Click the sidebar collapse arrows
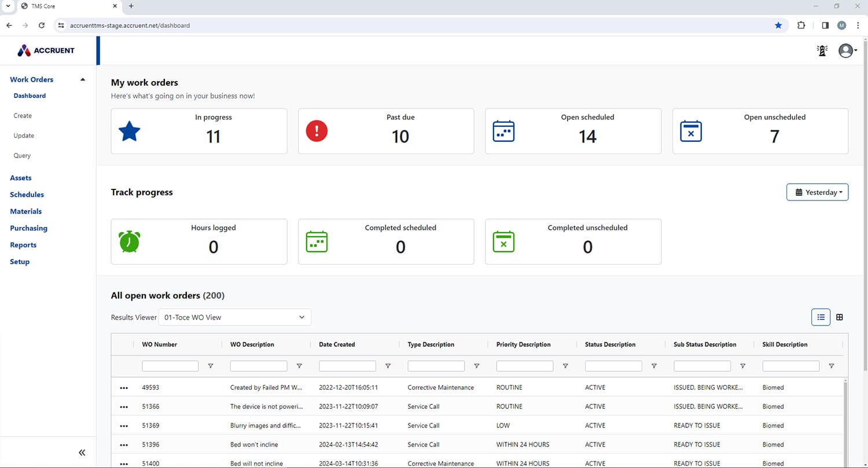 pyautogui.click(x=82, y=452)
